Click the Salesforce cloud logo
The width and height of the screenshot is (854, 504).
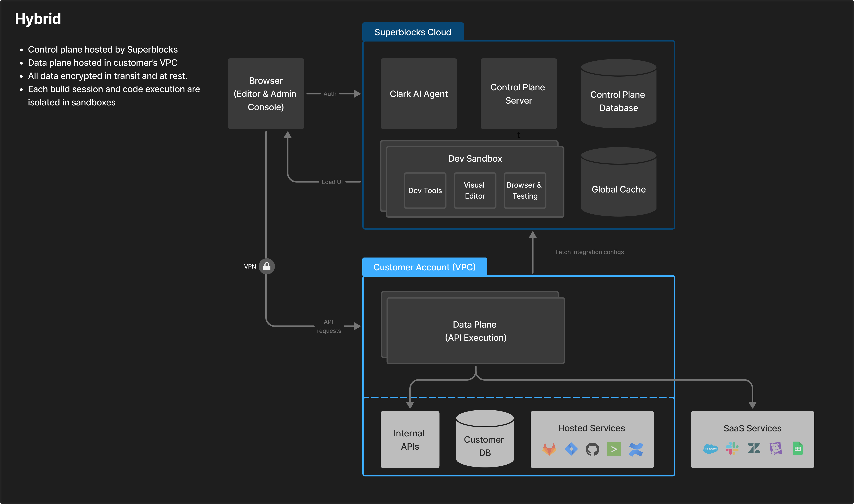710,449
